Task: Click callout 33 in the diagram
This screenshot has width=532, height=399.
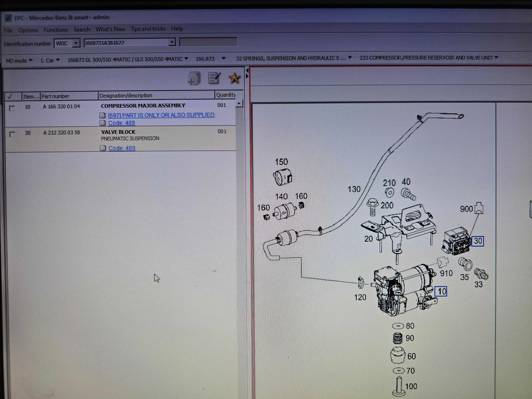Action: [x=478, y=284]
